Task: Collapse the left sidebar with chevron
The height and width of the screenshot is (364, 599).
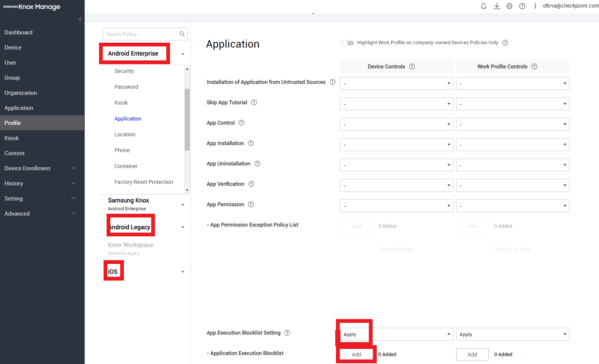Action: point(80,19)
